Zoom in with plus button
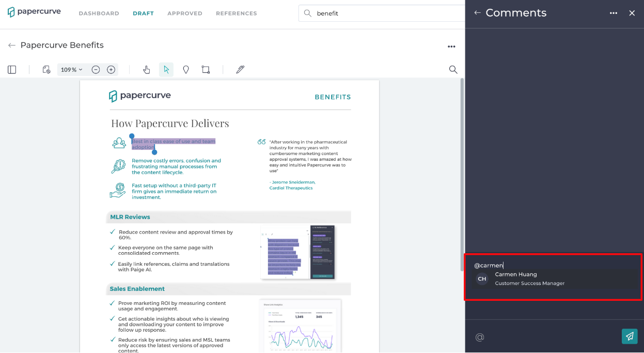Viewport: 644px width, 353px height. 111,70
